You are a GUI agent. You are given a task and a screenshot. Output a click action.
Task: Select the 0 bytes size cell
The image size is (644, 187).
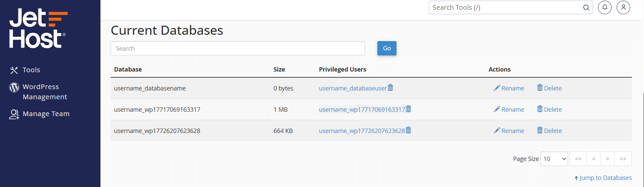[x=283, y=88]
